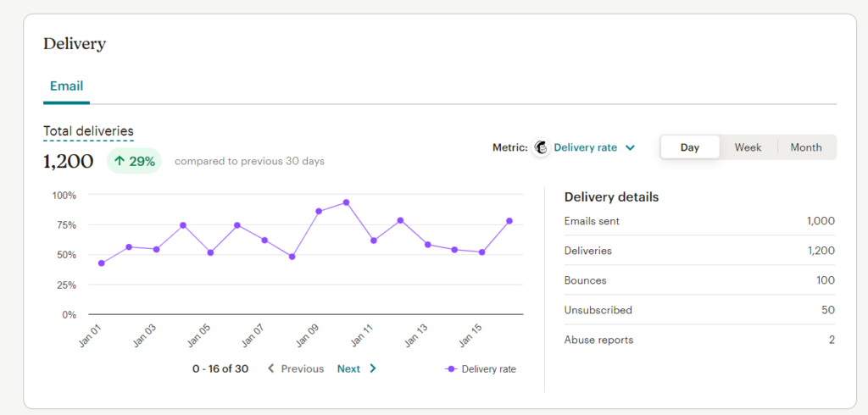Screen dimensions: 868x415
Task: Click the 0% y-axis label
Action: coord(69,314)
